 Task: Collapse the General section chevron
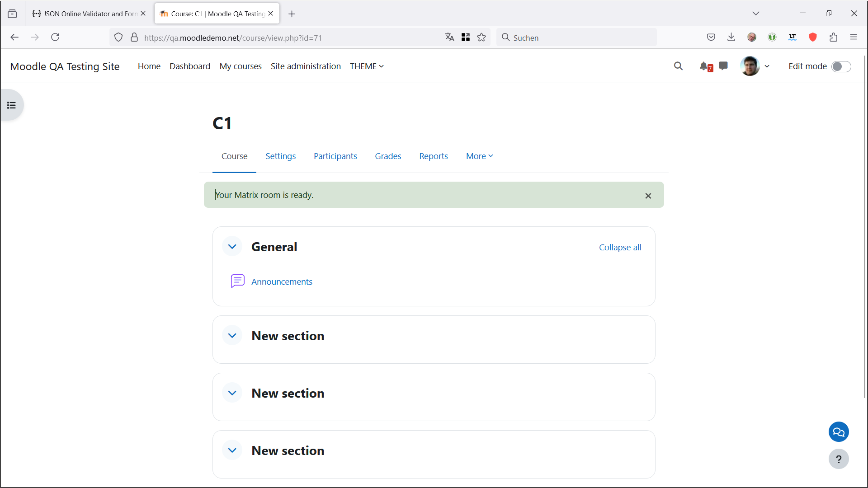(232, 247)
